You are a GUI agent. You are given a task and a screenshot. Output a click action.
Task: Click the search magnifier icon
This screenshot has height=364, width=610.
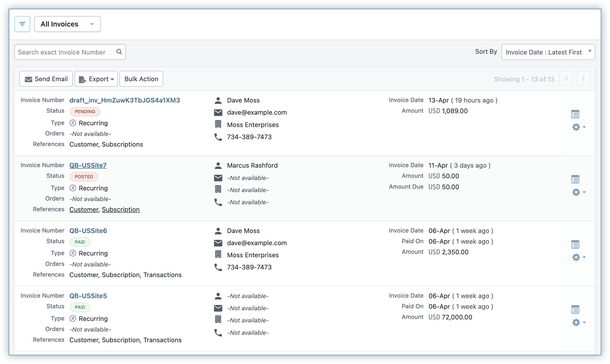coord(119,52)
